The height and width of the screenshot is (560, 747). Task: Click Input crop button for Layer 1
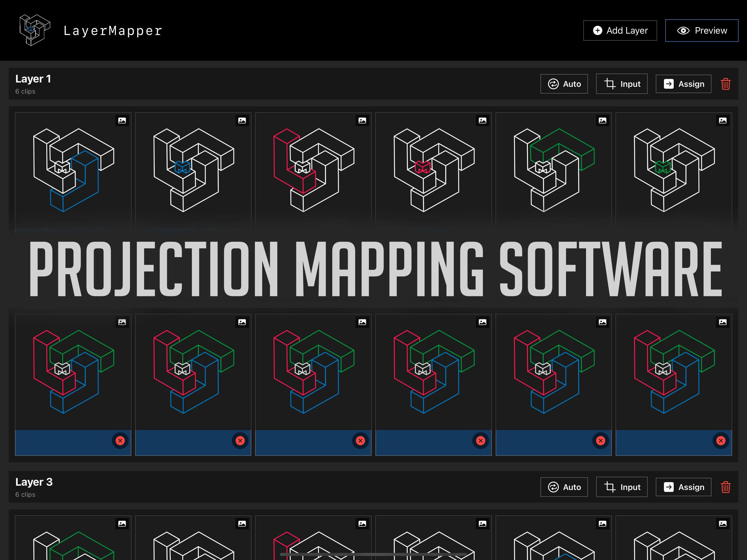tap(622, 84)
